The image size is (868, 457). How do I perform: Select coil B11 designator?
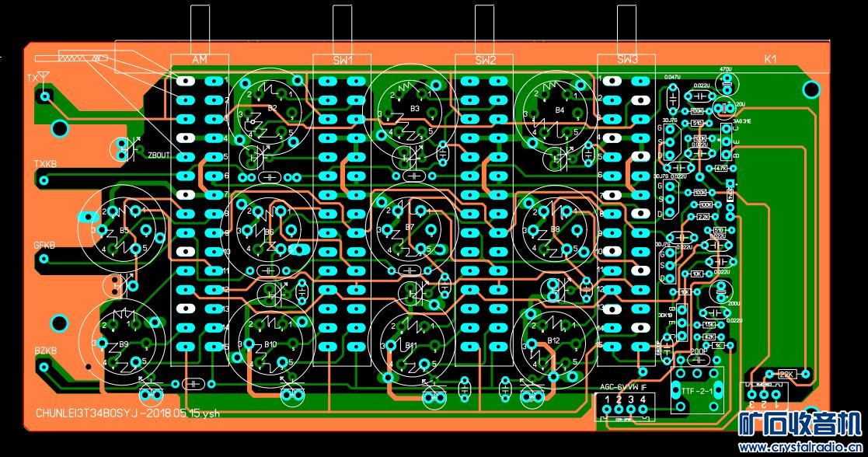(411, 345)
